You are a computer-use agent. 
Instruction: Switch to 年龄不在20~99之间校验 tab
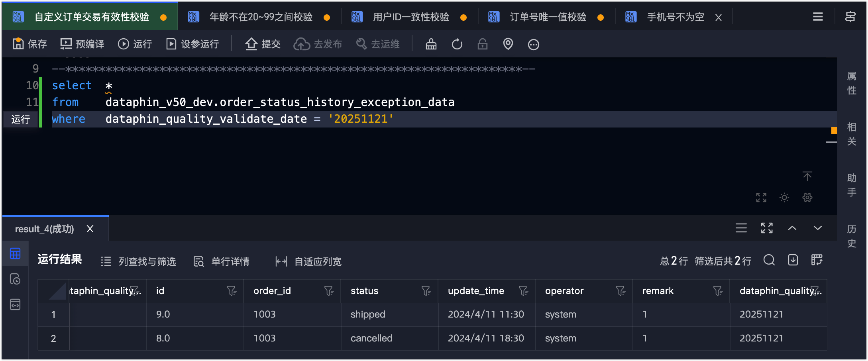pyautogui.click(x=261, y=17)
